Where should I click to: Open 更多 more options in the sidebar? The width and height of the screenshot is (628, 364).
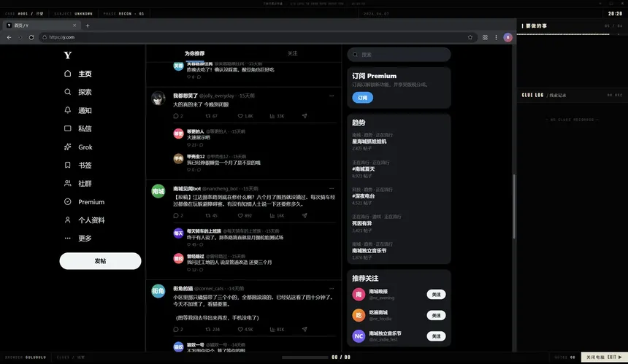click(x=78, y=239)
